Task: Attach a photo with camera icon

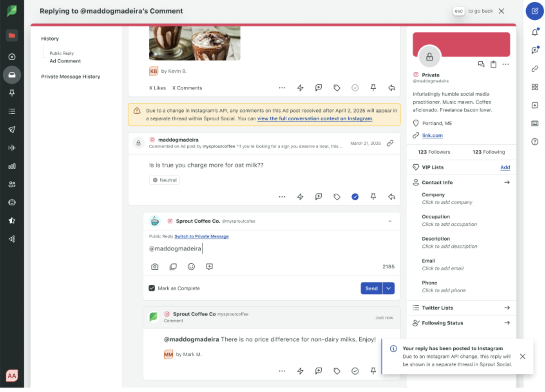Action: 155,267
